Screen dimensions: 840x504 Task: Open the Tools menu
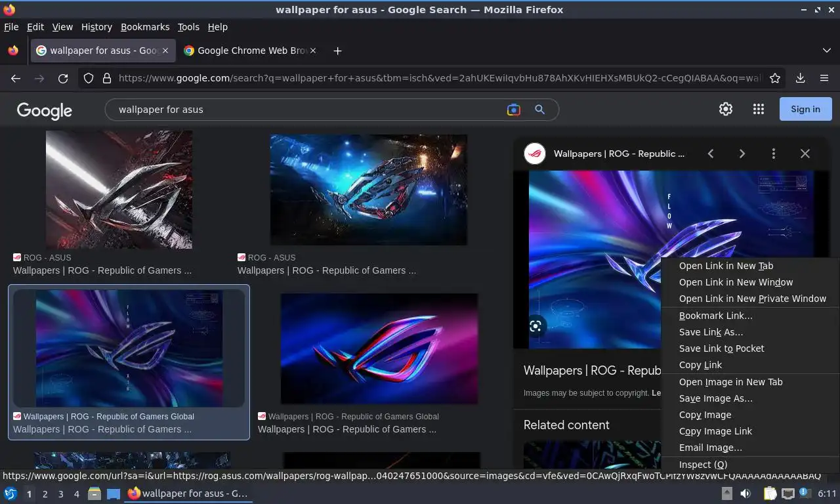pos(188,27)
